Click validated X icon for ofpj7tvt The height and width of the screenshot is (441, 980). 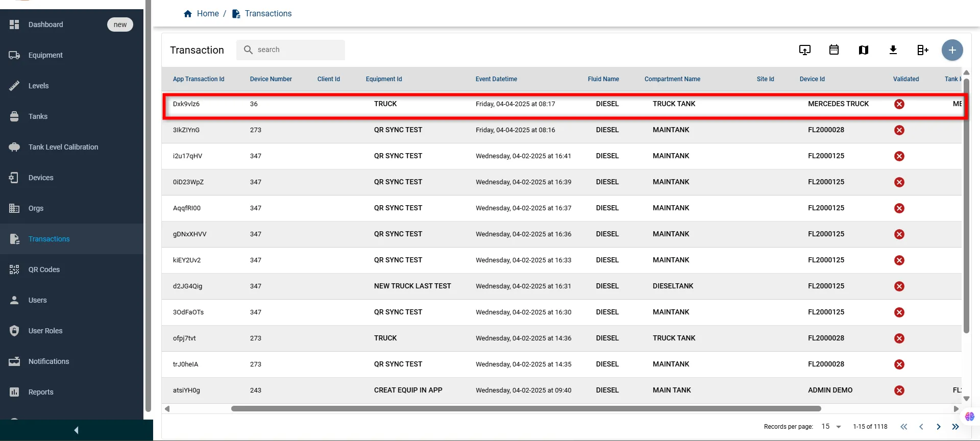(899, 338)
